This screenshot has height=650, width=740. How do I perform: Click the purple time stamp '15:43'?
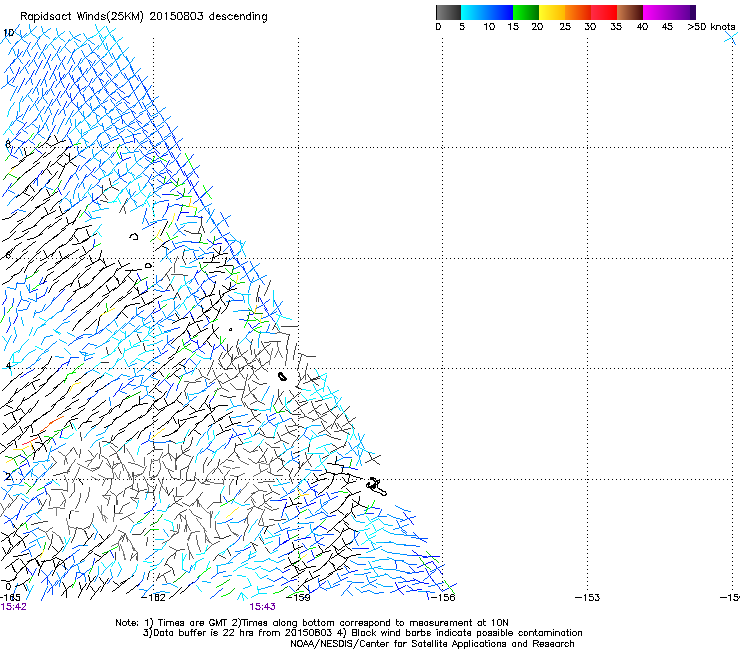(262, 607)
